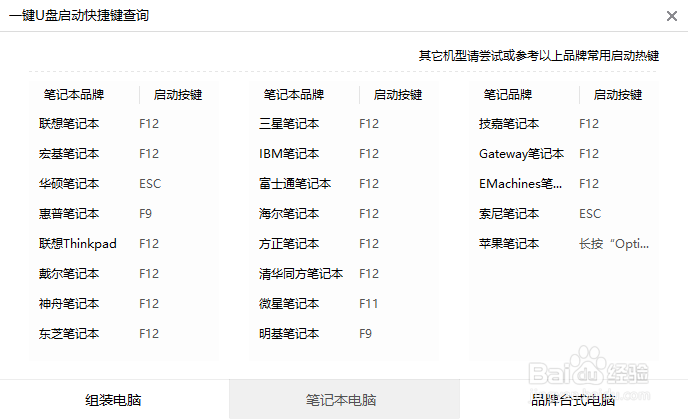Click the 三星笔记本 entry
This screenshot has height=419, width=689.
[289, 124]
